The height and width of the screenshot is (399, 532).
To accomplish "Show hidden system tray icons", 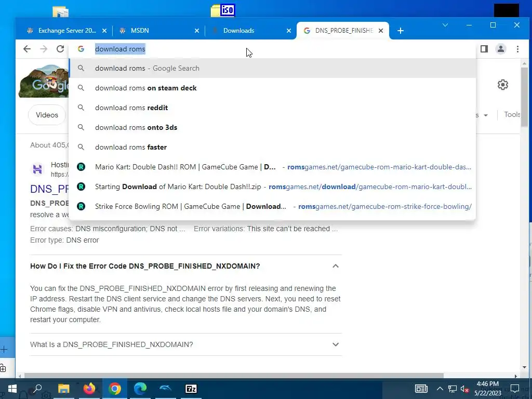I will tap(440, 389).
